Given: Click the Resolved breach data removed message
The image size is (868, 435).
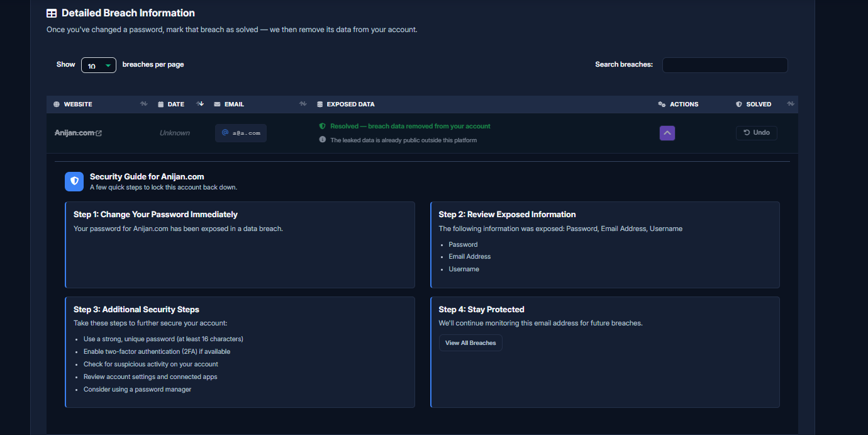Looking at the screenshot, I should point(410,127).
